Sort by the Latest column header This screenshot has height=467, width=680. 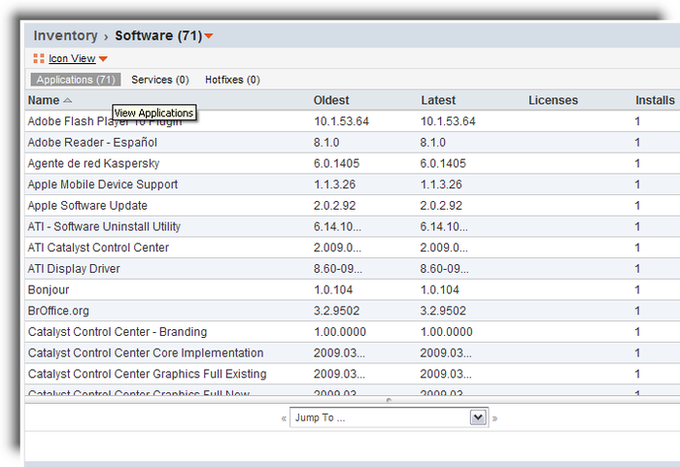click(438, 101)
